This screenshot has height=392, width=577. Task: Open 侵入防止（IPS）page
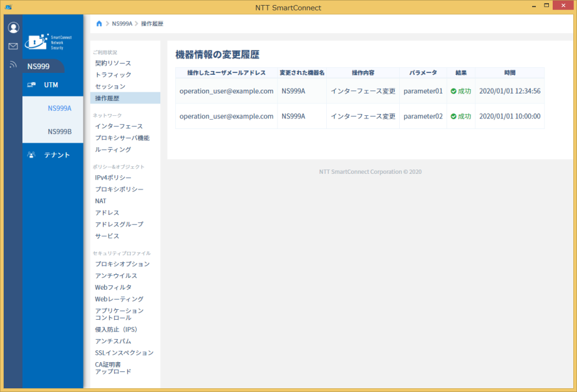pyautogui.click(x=116, y=330)
